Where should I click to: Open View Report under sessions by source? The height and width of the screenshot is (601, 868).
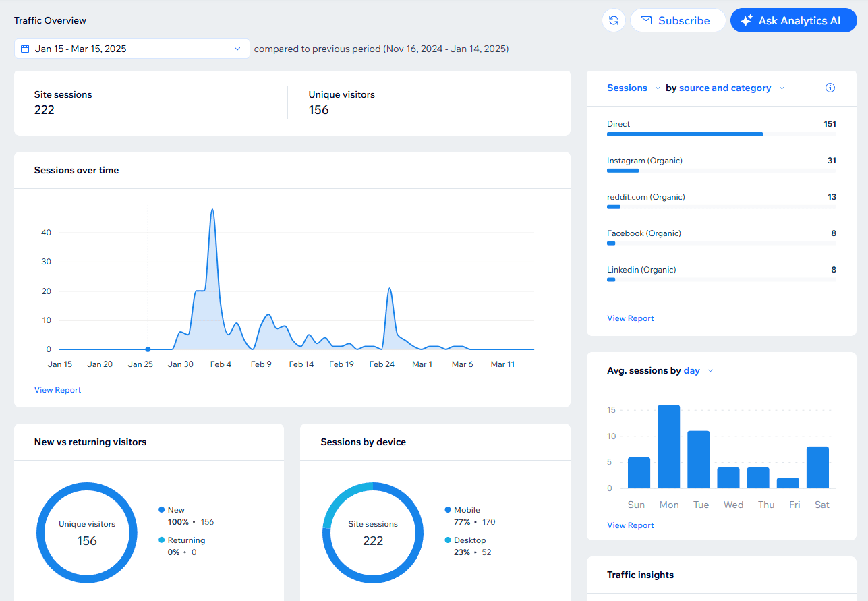631,318
